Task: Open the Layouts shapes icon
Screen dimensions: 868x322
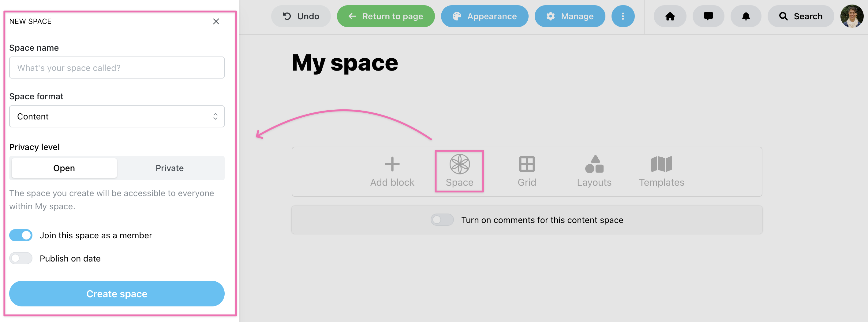Action: pos(594,164)
